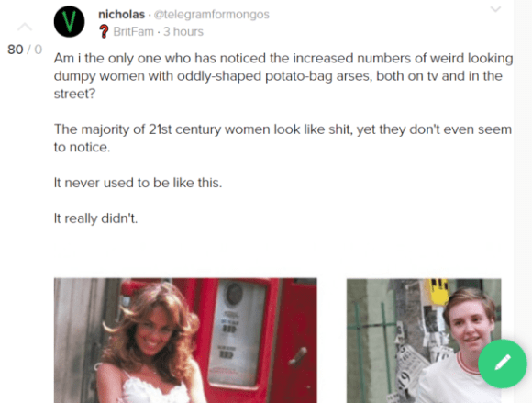Viewport: 532px width, 403px height.
Task: Open the nicholas profile name link
Action: pos(121,15)
